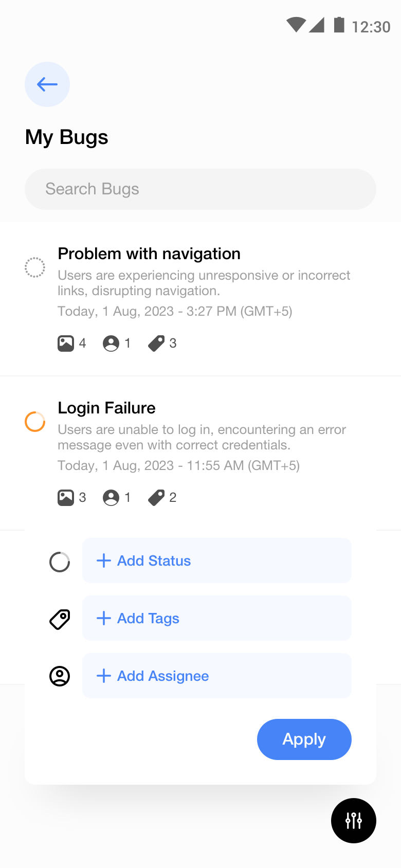The height and width of the screenshot is (868, 401).
Task: Tap assignee person icon on Problem with navigation
Action: pyautogui.click(x=111, y=343)
